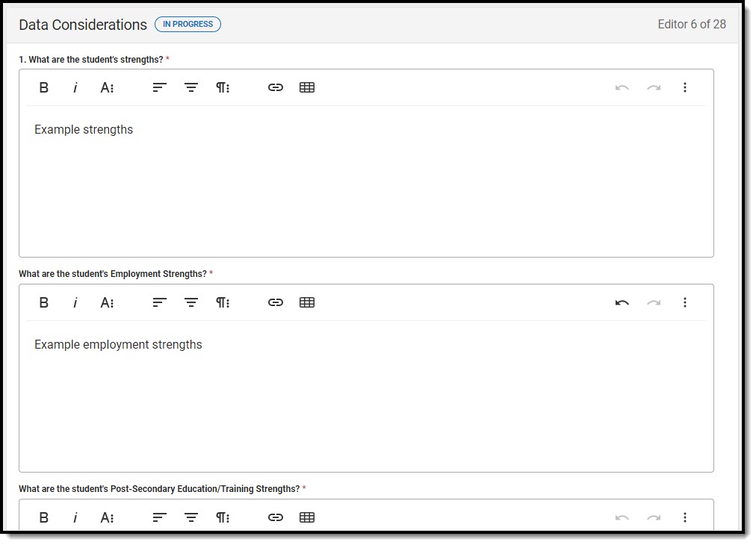Click label 'What are the student's Employment Strengths?'
Image resolution: width=756 pixels, height=545 pixels.
[x=113, y=274]
